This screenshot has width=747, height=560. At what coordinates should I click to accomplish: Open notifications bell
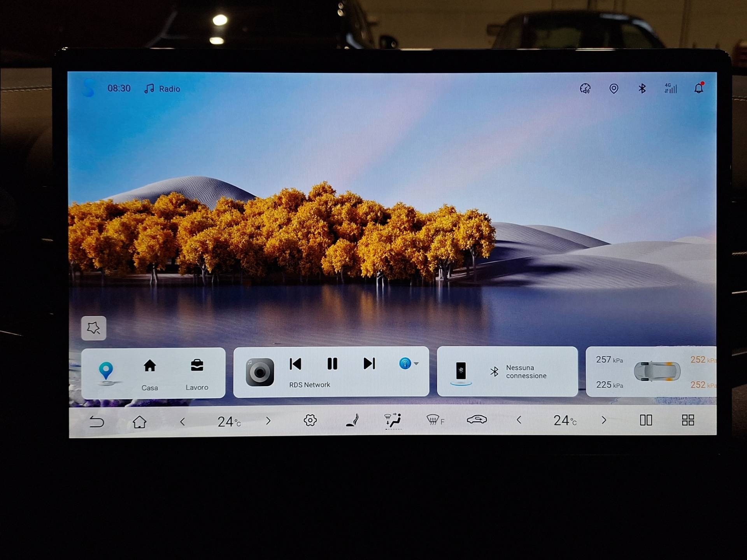(699, 89)
